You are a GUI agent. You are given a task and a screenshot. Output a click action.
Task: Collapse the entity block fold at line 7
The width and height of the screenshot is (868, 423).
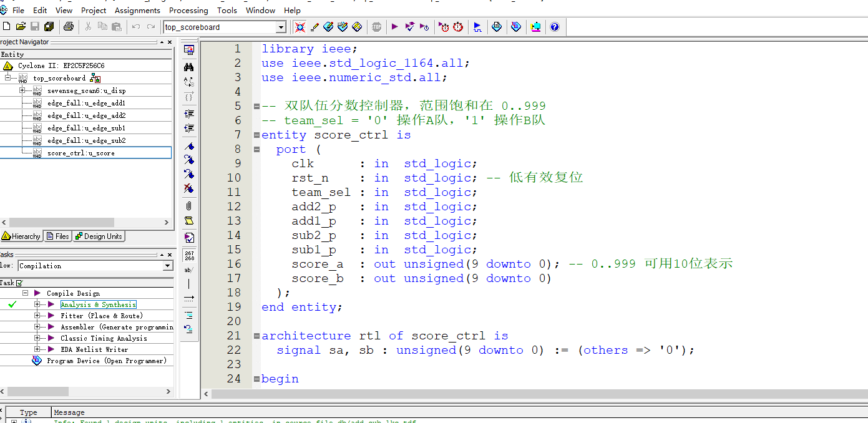point(256,135)
